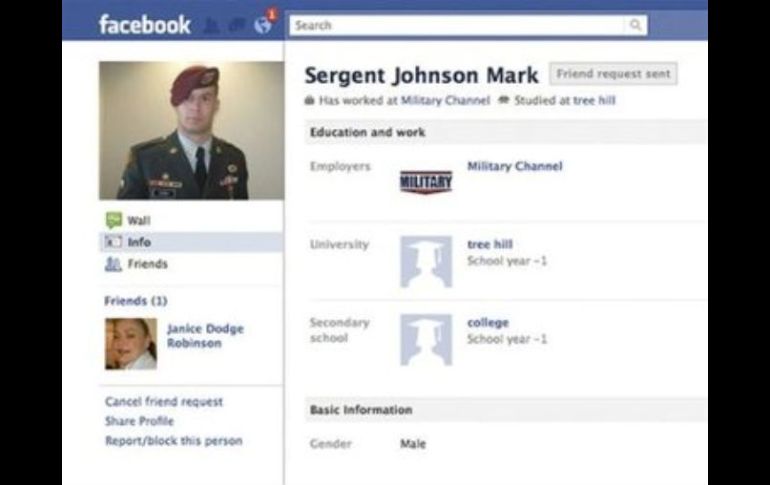Click the Military Channel logo
The image size is (770, 485).
(x=426, y=182)
